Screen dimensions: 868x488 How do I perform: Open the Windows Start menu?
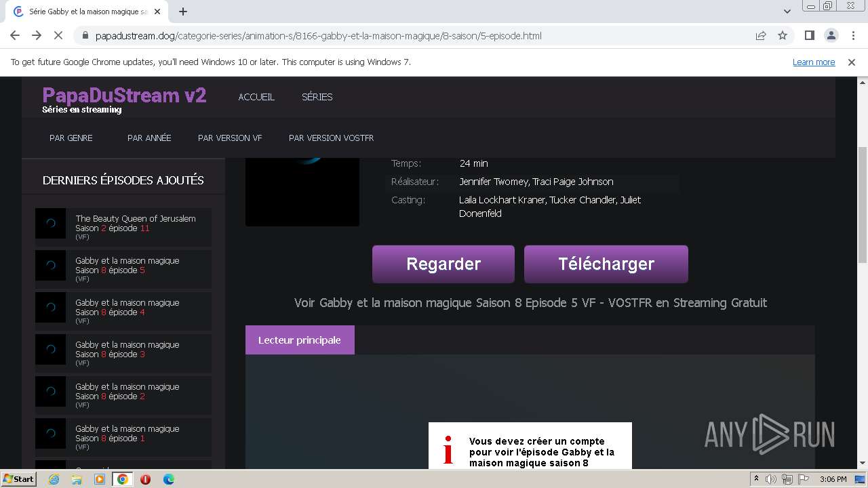[18, 479]
